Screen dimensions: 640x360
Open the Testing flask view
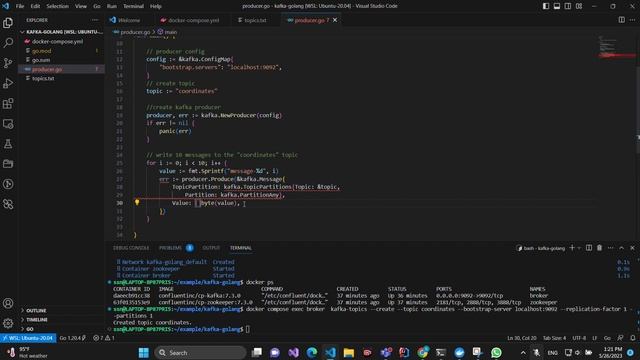[x=8, y=144]
